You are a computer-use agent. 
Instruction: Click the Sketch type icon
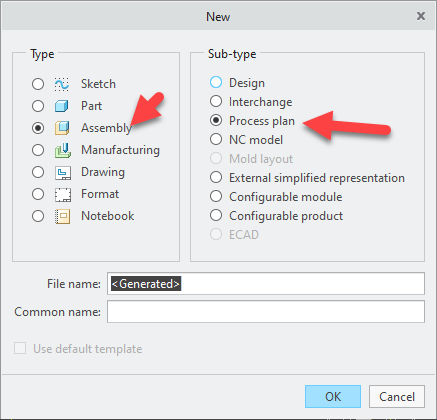(x=62, y=84)
